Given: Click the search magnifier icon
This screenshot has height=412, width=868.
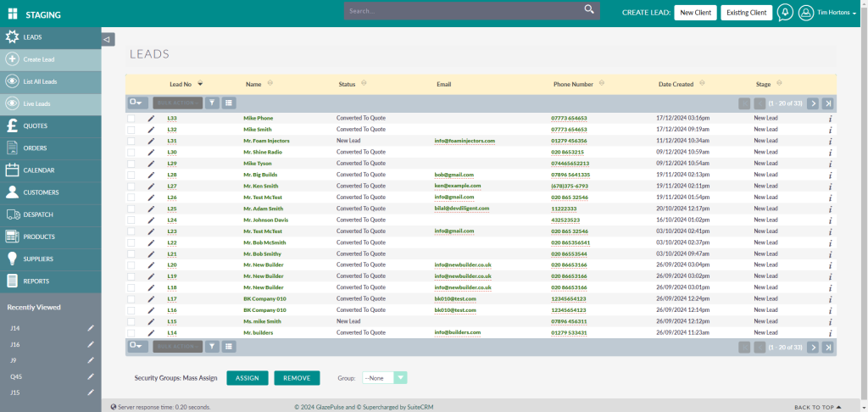Looking at the screenshot, I should (x=589, y=10).
